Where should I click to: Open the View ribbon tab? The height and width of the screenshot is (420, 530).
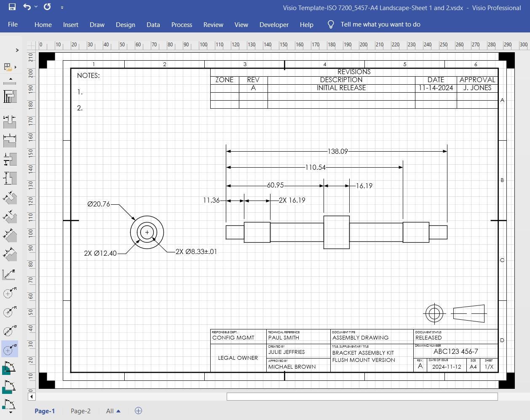pyautogui.click(x=241, y=24)
